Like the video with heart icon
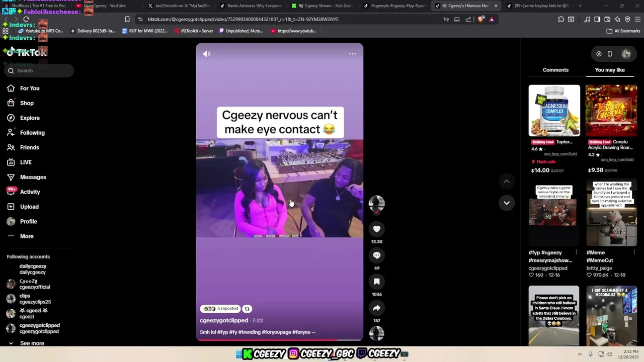The image size is (644, 362). 376,229
